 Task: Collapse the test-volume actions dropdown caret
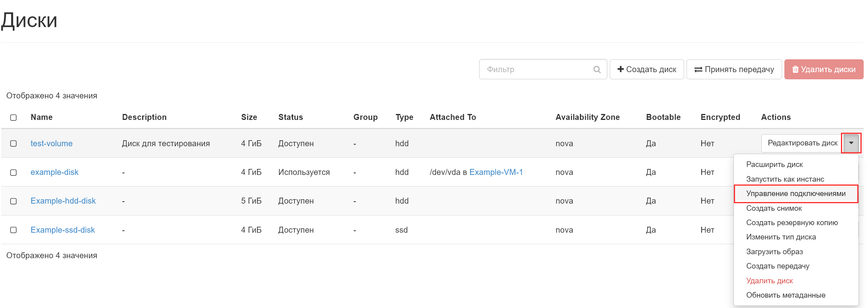[x=851, y=143]
